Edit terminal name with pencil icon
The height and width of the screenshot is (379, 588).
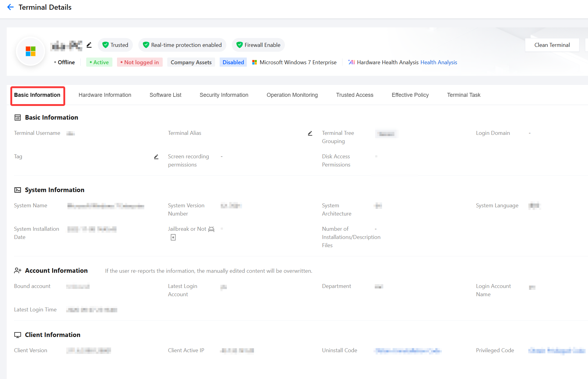[89, 45]
